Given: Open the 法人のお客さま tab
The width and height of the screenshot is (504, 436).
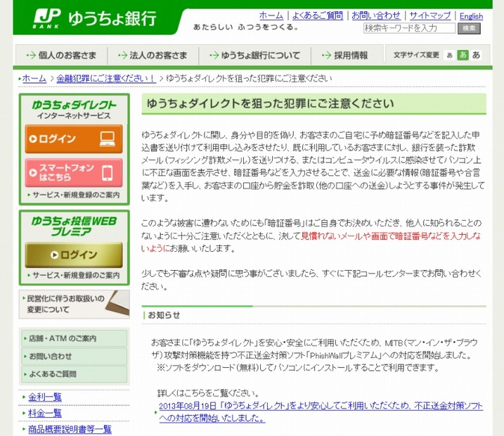Looking at the screenshot, I should coord(153,56).
